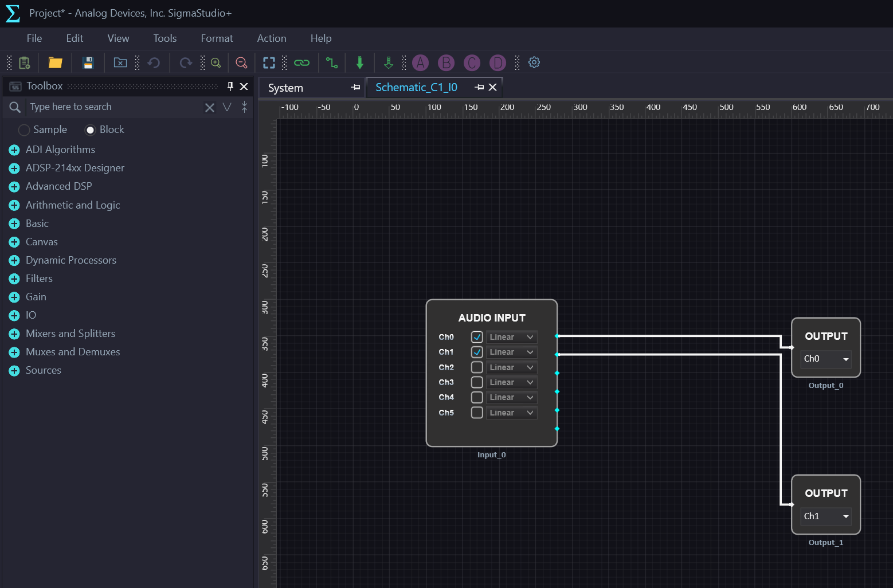Pin the System tab
This screenshot has width=893, height=588.
[x=355, y=87]
